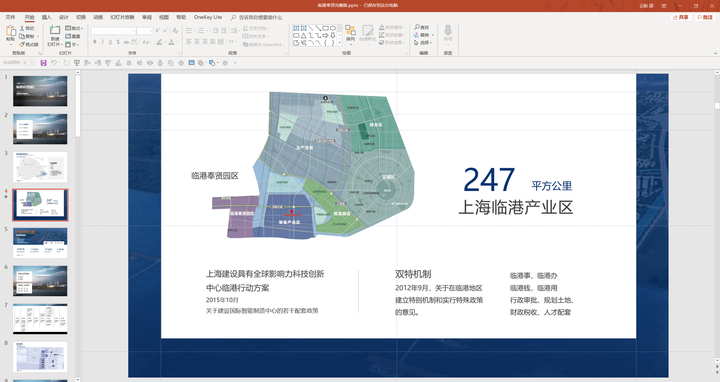Click the Text Direction (文字方向) icon

point(246,28)
